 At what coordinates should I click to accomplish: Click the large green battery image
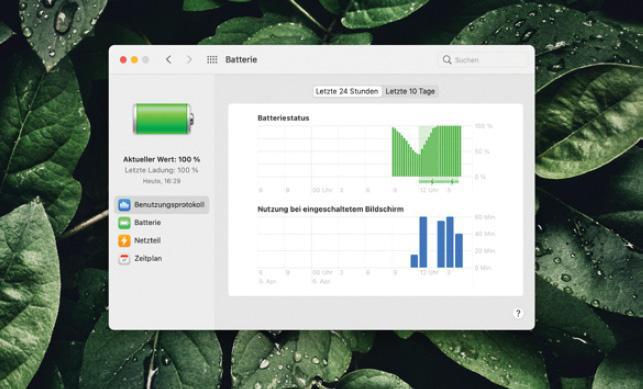(163, 119)
